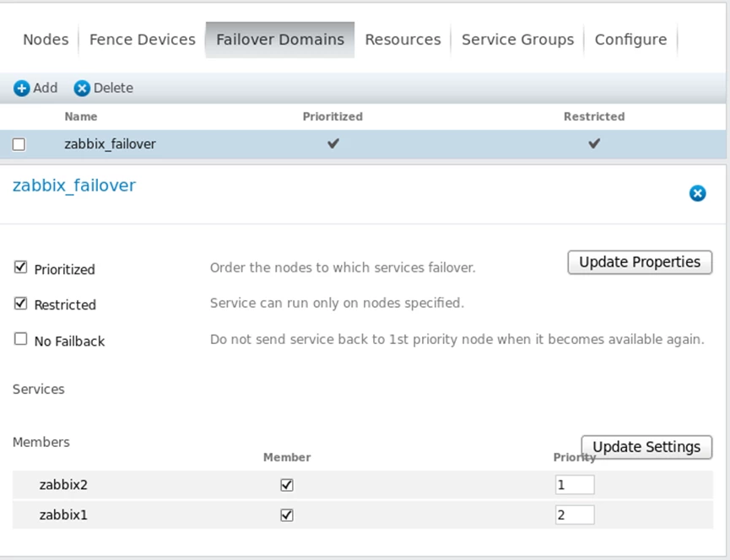
Task: Open the Service Groups tab
Action: click(517, 40)
